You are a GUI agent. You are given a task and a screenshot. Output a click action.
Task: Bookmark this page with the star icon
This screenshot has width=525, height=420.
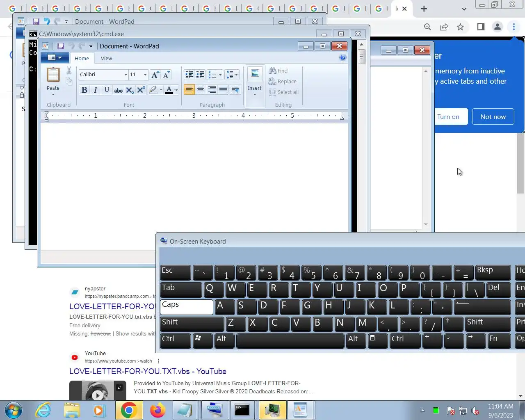click(460, 27)
